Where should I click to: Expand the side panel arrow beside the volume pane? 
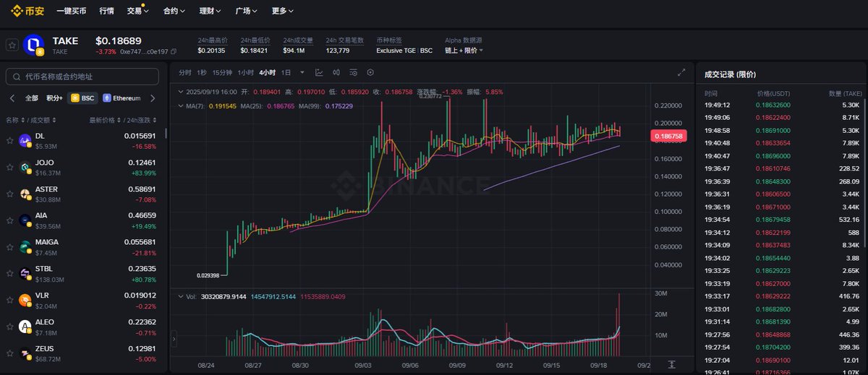pyautogui.click(x=174, y=338)
